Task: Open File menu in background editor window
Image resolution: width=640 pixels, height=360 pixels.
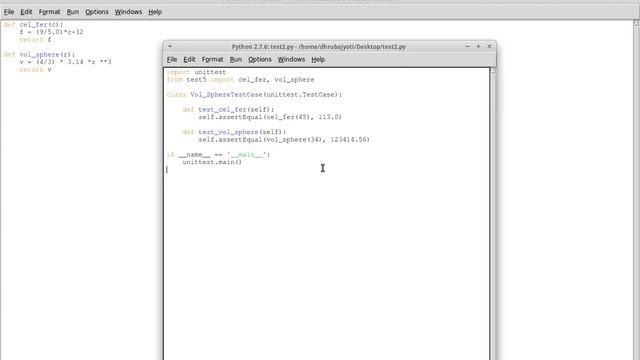Action: [9, 12]
